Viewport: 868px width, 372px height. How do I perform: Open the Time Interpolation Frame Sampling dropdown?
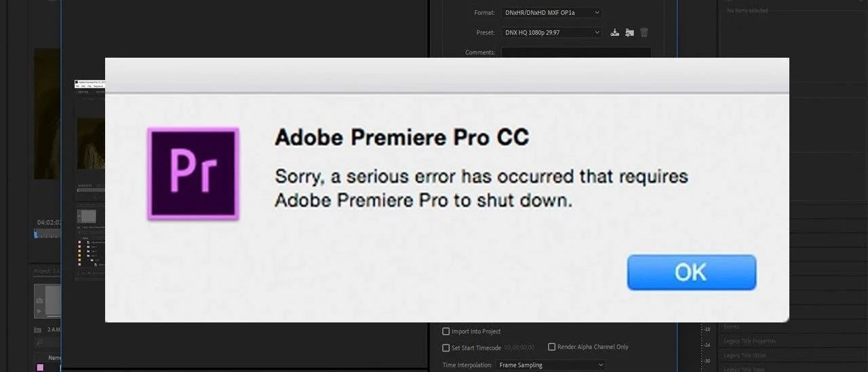(551, 365)
